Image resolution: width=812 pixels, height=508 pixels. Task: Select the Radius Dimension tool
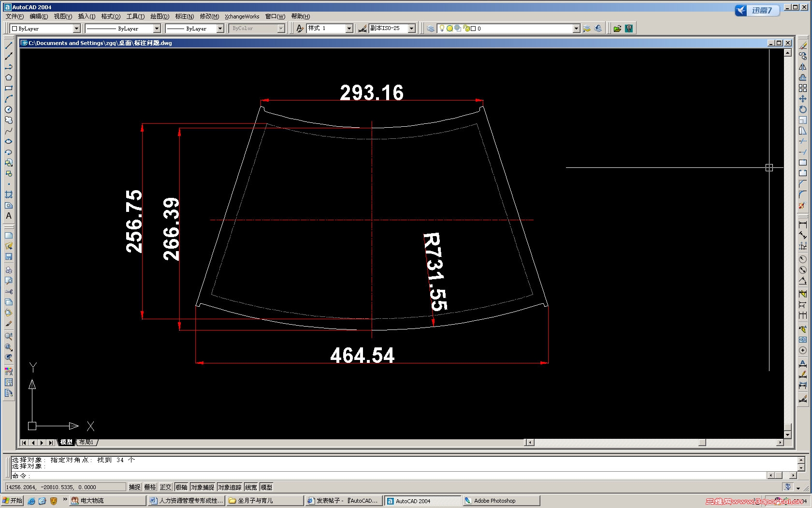click(803, 259)
